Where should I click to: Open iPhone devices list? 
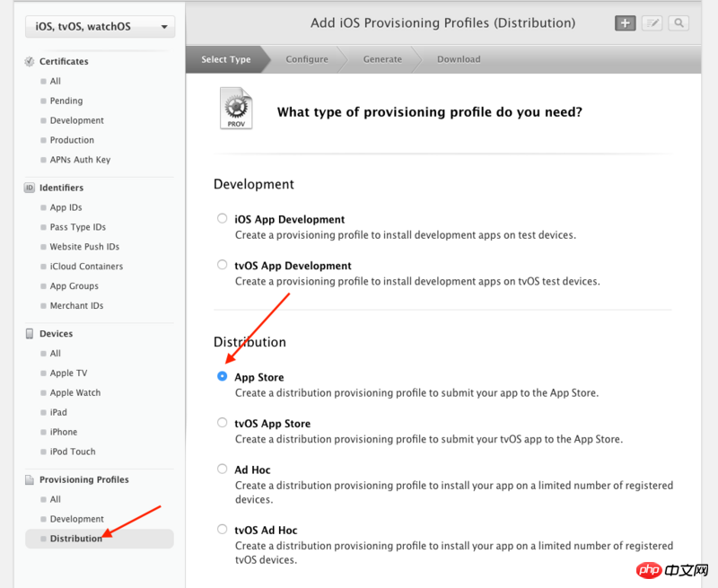tap(64, 432)
